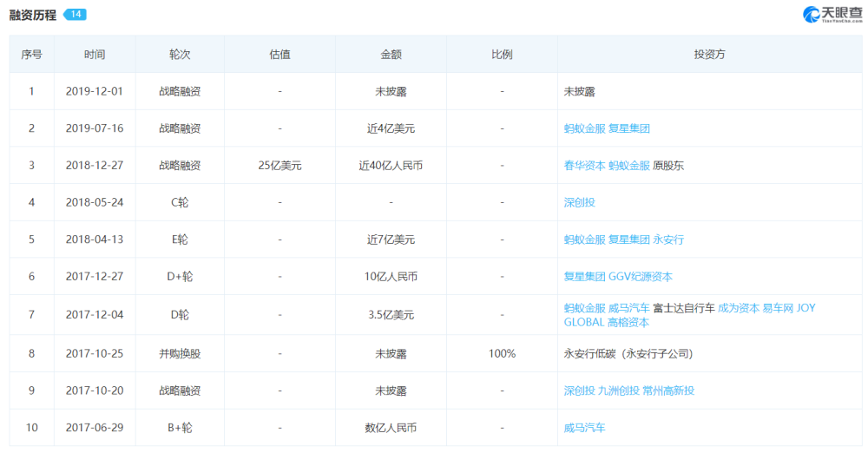This screenshot has height=453, width=868.
Task: Open the 永安行 link in the E轮 row
Action: coord(668,240)
